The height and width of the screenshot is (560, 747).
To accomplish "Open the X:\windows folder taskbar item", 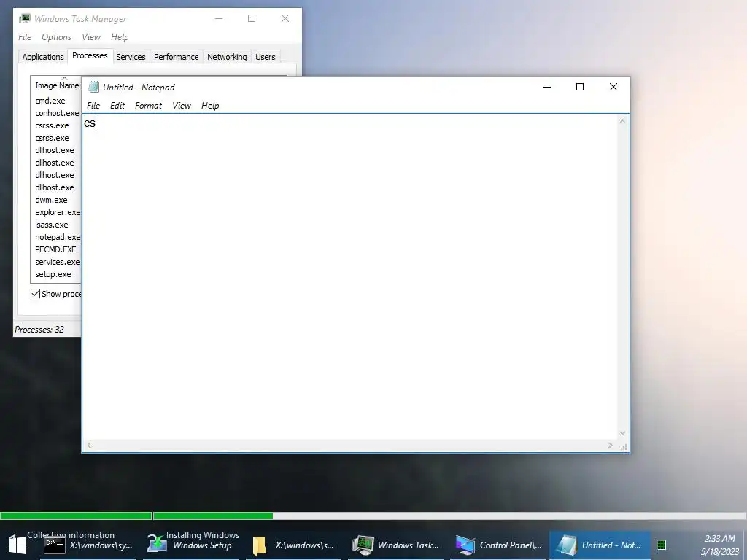I will tap(293, 545).
